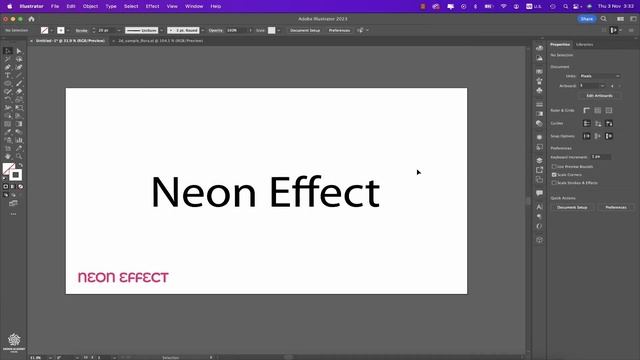Open the Gradient panel icon in dock
This screenshot has height=360, width=640.
539,114
